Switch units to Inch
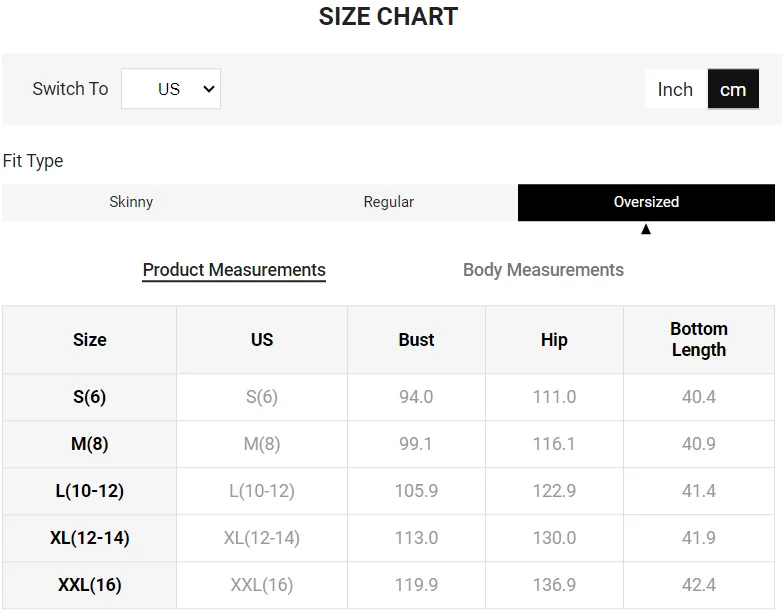 [x=675, y=89]
